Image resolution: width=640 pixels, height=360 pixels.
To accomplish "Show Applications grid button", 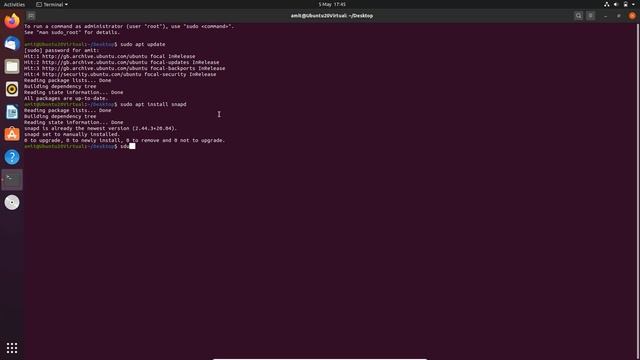I will (x=12, y=348).
